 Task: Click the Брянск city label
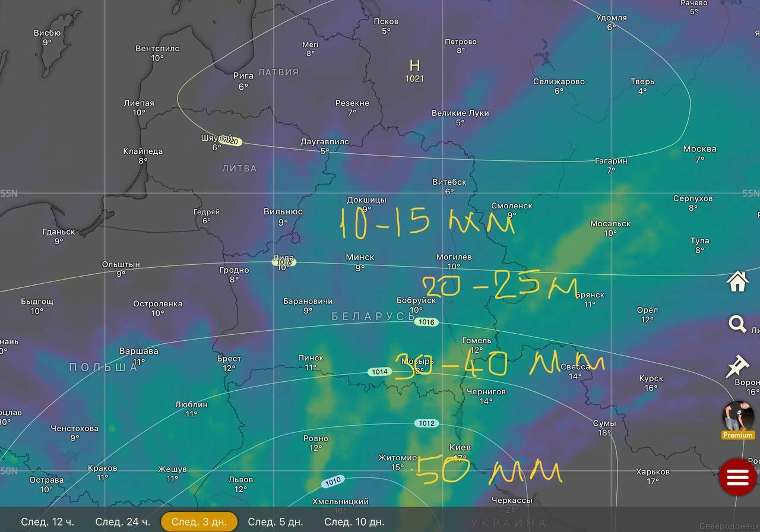(x=590, y=294)
